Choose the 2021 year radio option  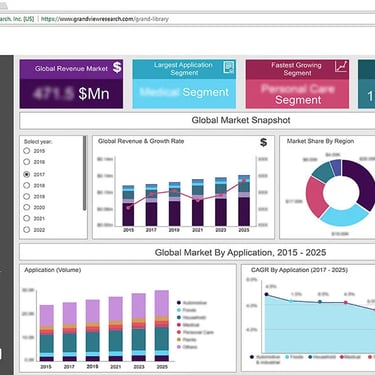pyautogui.click(x=27, y=218)
